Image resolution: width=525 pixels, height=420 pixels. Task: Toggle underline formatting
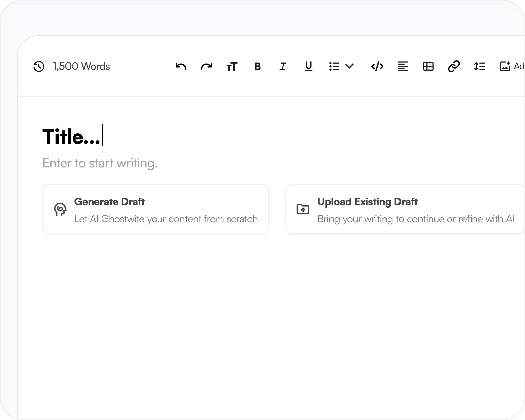point(308,67)
